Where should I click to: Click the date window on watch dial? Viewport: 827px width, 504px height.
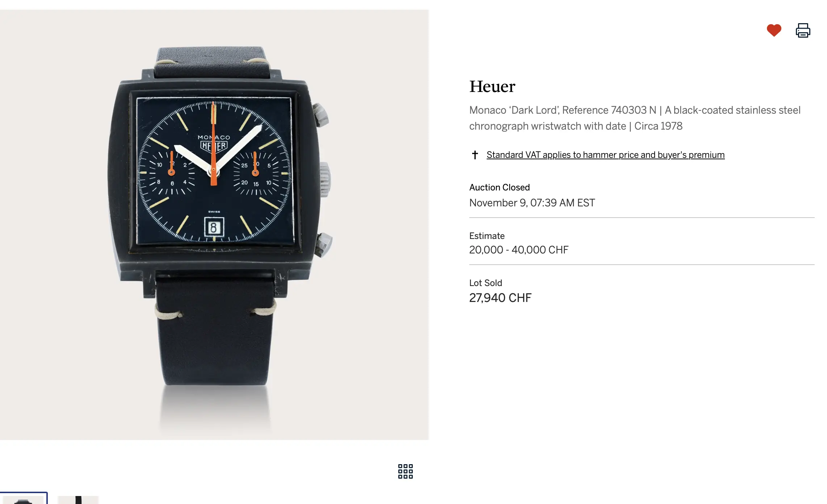click(x=214, y=227)
